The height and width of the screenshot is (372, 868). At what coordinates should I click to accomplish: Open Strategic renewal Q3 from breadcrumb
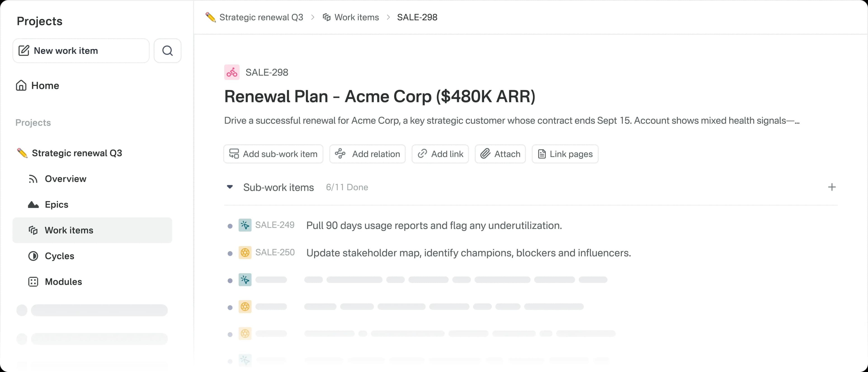tap(261, 17)
